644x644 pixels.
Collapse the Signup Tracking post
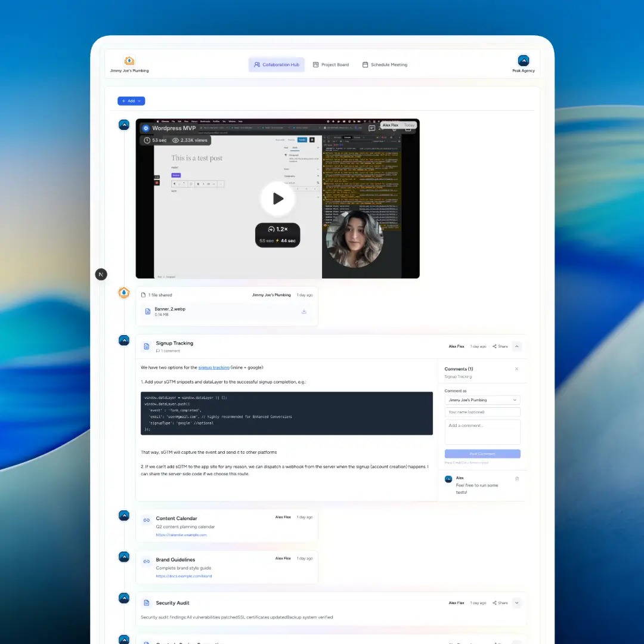click(516, 346)
